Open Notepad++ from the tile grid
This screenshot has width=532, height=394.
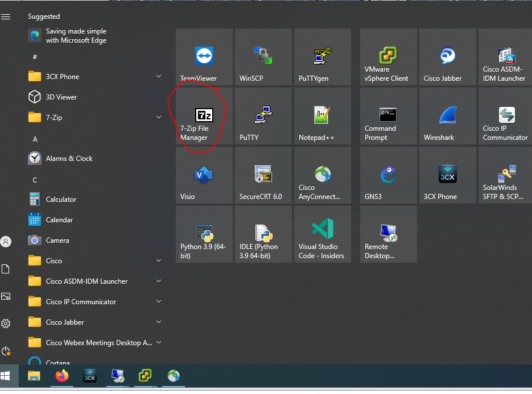click(x=323, y=116)
